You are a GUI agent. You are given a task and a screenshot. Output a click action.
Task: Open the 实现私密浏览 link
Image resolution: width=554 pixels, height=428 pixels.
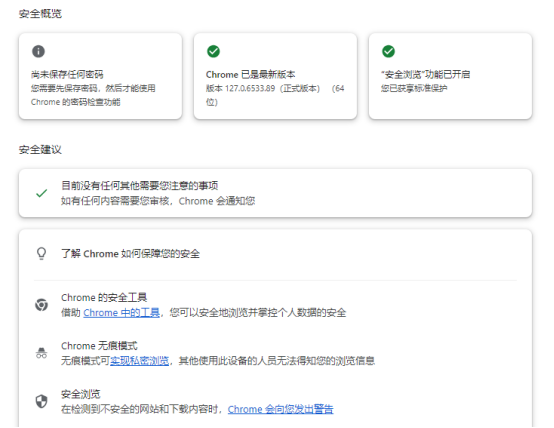click(x=140, y=361)
